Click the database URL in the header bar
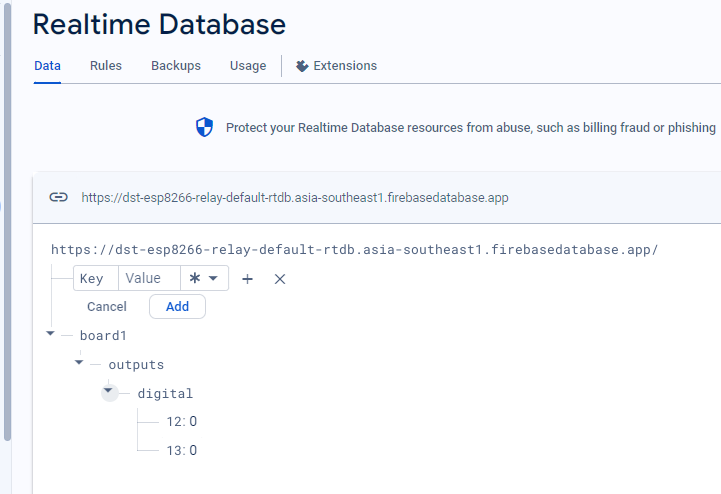Image resolution: width=721 pixels, height=494 pixels. (x=295, y=198)
